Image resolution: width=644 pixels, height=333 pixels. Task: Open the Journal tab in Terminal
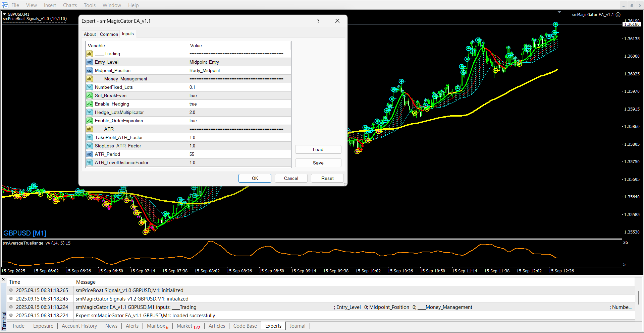[x=297, y=326]
